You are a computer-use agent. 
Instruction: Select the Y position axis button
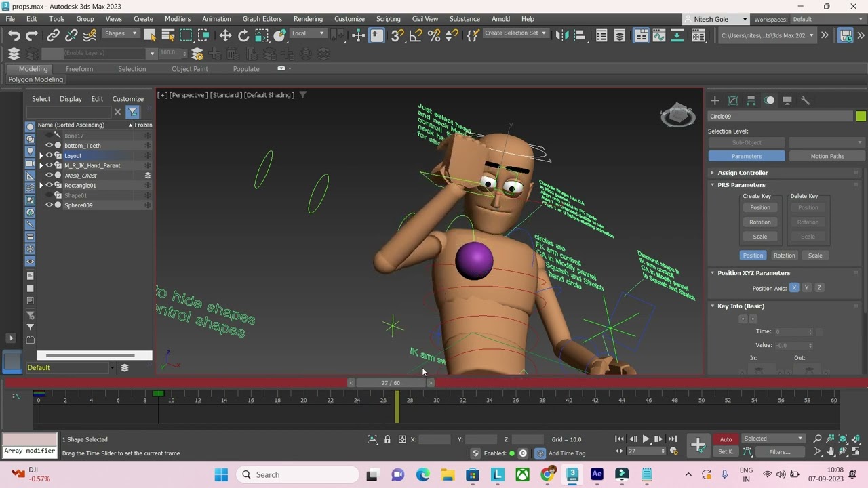(x=806, y=288)
